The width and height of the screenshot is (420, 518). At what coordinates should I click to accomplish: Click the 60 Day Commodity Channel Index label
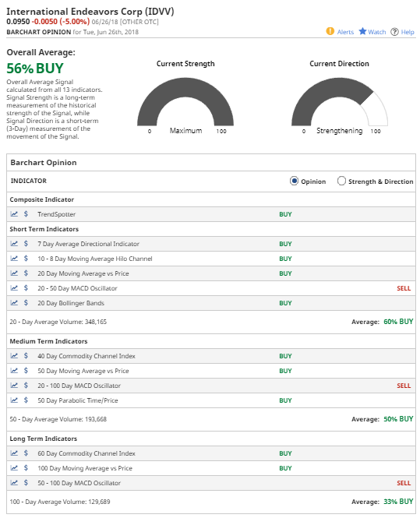(x=86, y=453)
